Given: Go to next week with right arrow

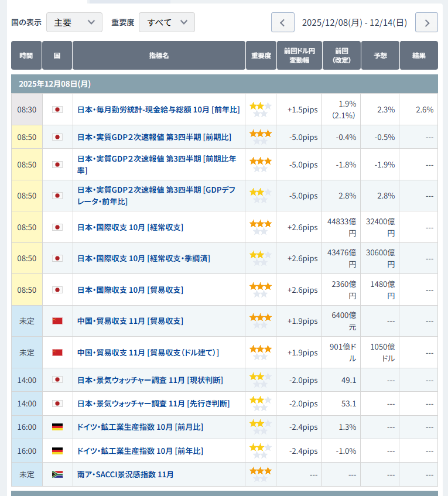Looking at the screenshot, I should [x=426, y=23].
